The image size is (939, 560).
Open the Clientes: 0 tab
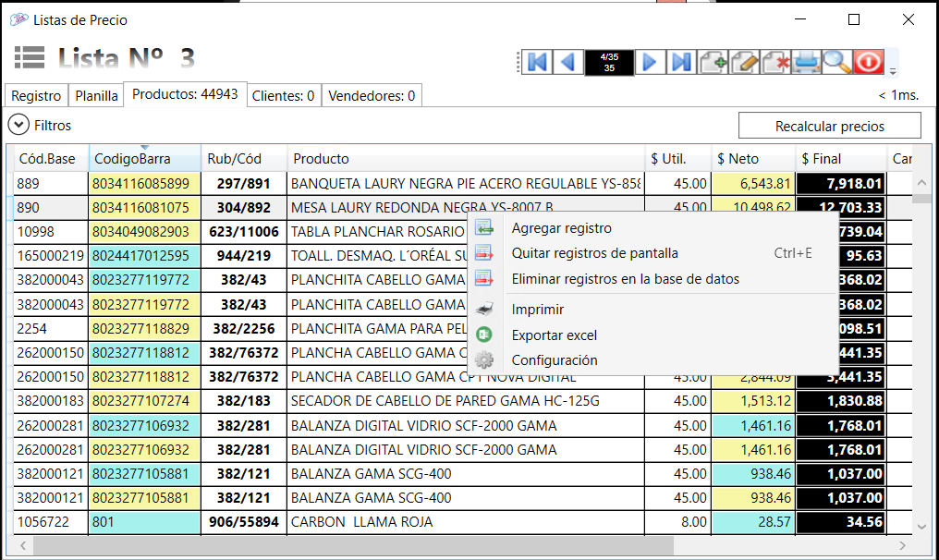pos(283,95)
